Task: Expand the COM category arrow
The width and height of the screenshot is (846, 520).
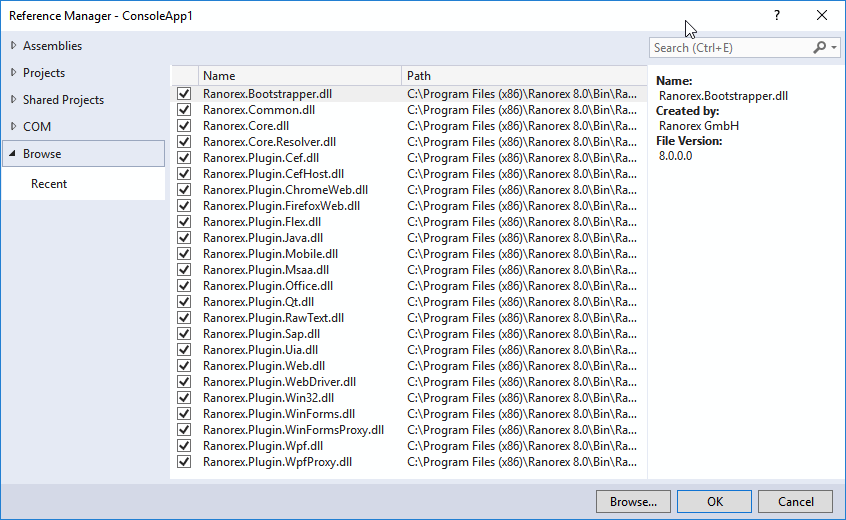Action: pyautogui.click(x=13, y=127)
